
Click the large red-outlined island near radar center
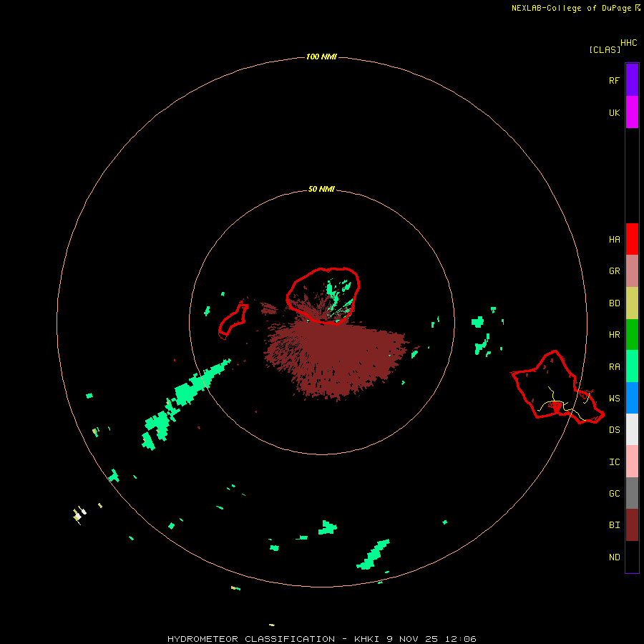[323, 296]
